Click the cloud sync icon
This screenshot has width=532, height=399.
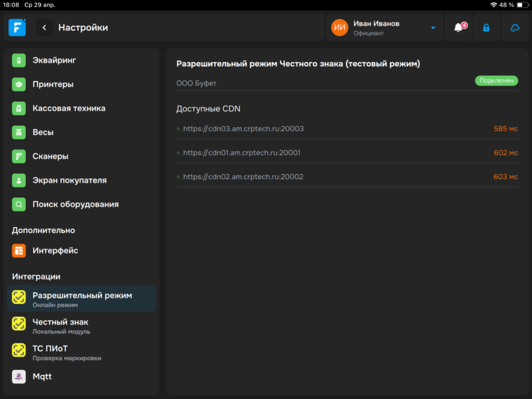515,28
